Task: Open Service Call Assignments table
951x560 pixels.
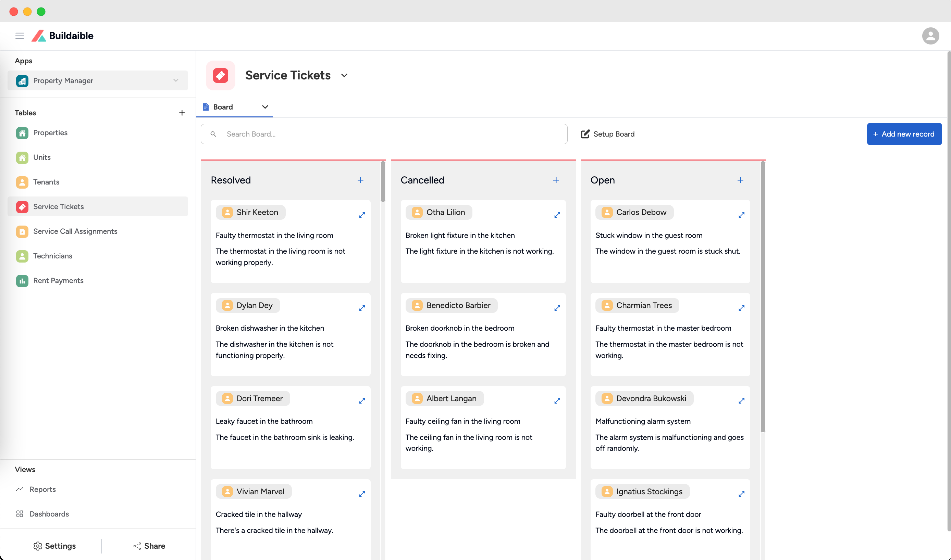Action: tap(98, 231)
